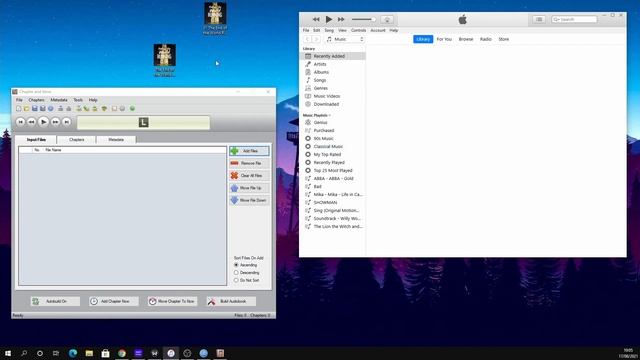Click the AirPlay icon in iTunes
This screenshot has width=640, height=360.
point(387,19)
